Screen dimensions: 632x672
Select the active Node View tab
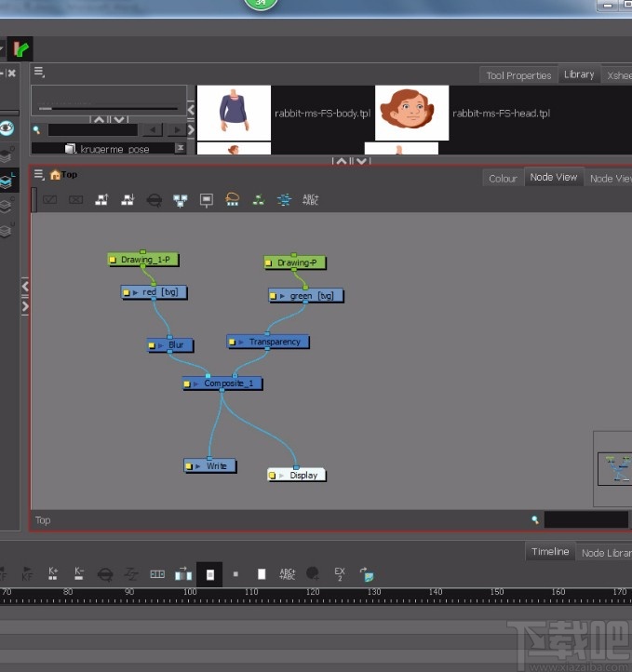tap(554, 177)
